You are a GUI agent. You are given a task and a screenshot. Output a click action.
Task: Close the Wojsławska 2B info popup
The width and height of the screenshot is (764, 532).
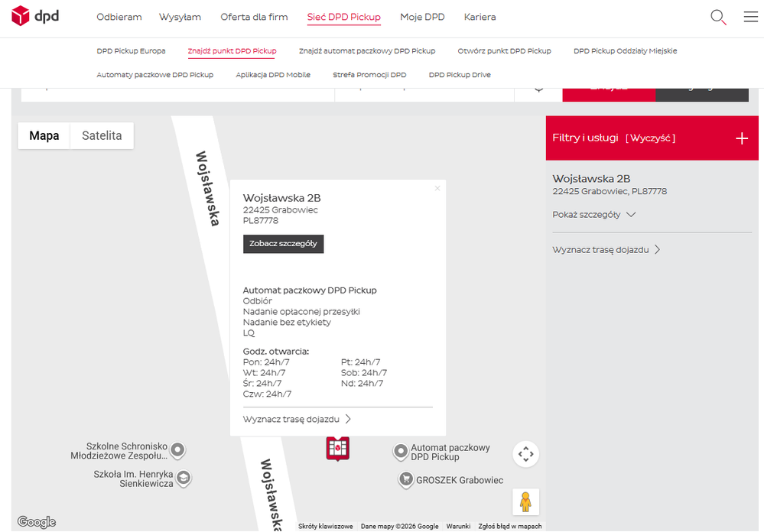437,189
